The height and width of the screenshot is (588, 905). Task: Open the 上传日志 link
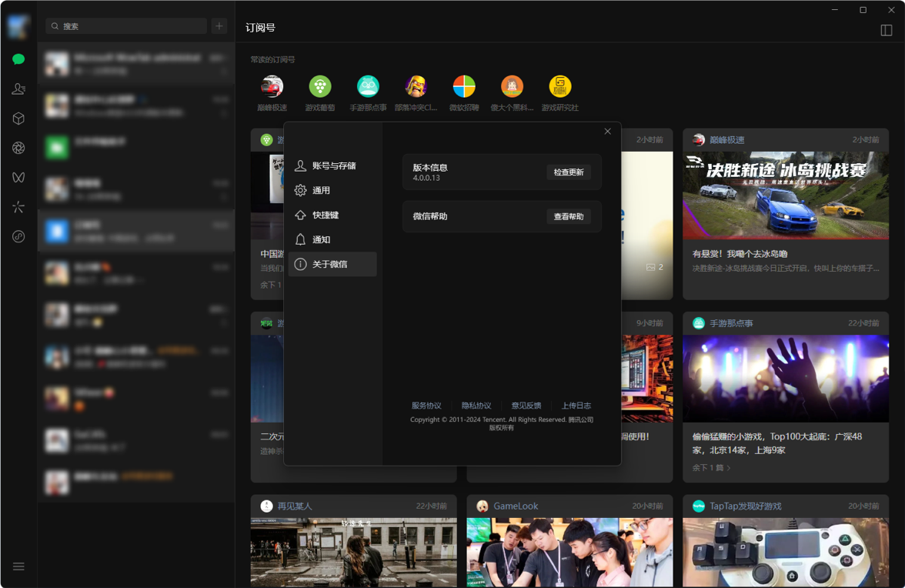(x=576, y=406)
